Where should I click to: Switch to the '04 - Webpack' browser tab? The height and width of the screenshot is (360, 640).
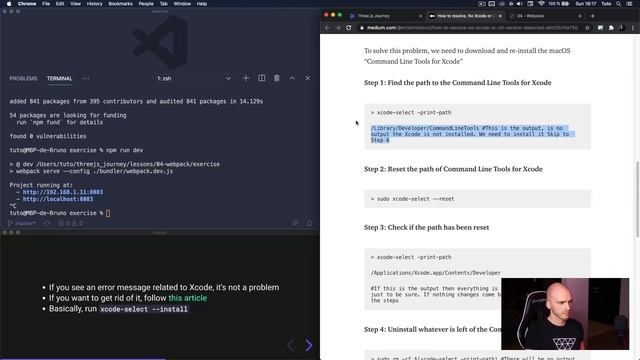[544, 16]
